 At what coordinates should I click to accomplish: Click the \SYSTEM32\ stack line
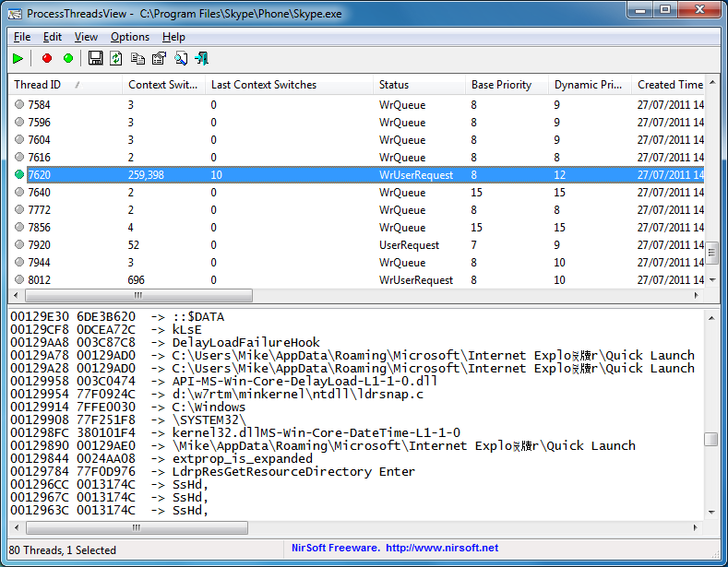click(128, 419)
